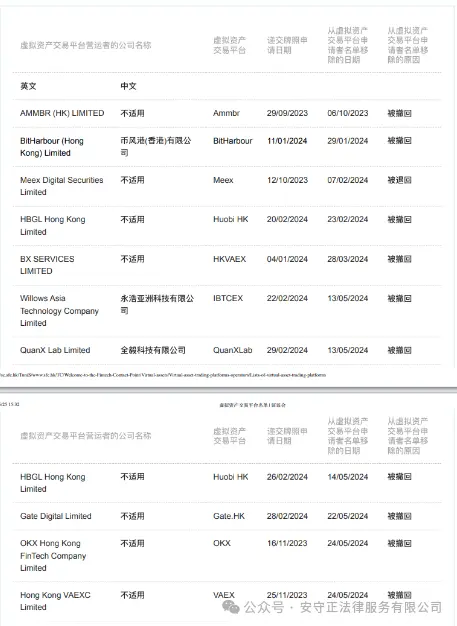Select Willows Asia Technology Company Limited name

59,311
